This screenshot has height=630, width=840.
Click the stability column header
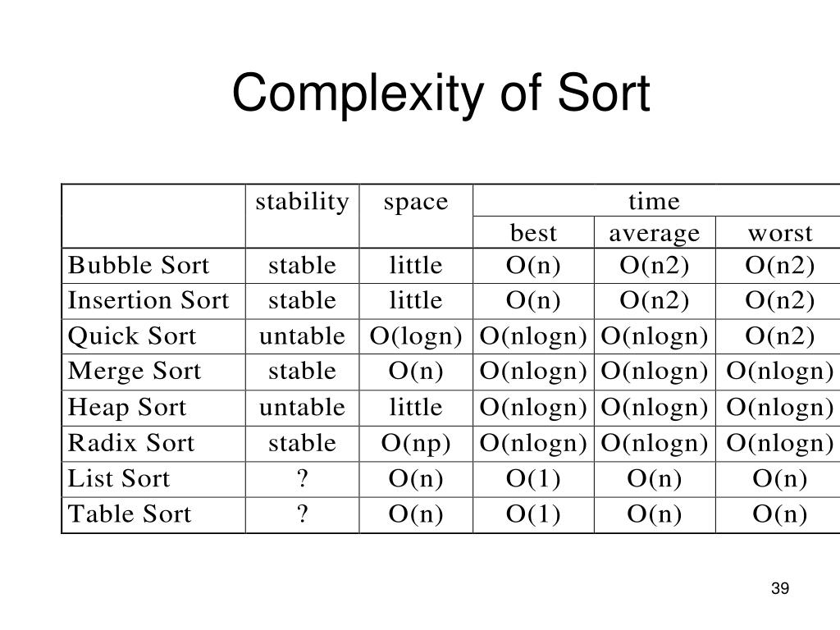click(x=302, y=203)
